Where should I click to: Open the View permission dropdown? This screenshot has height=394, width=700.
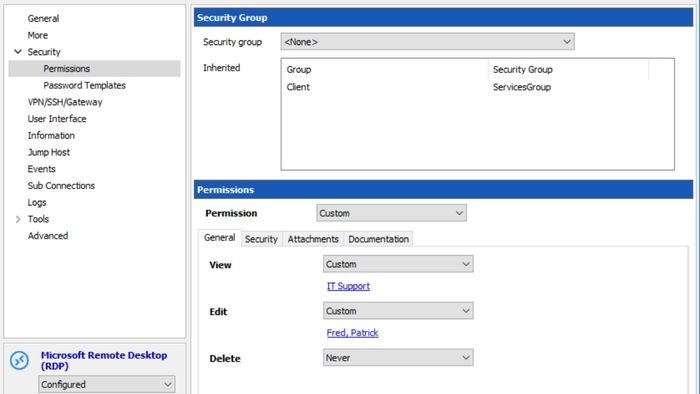398,264
